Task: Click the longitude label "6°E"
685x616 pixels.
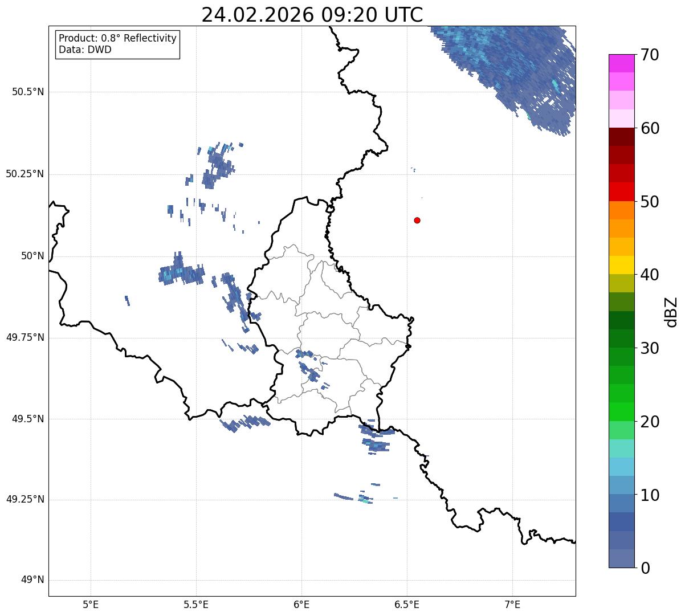Action: coord(301,605)
